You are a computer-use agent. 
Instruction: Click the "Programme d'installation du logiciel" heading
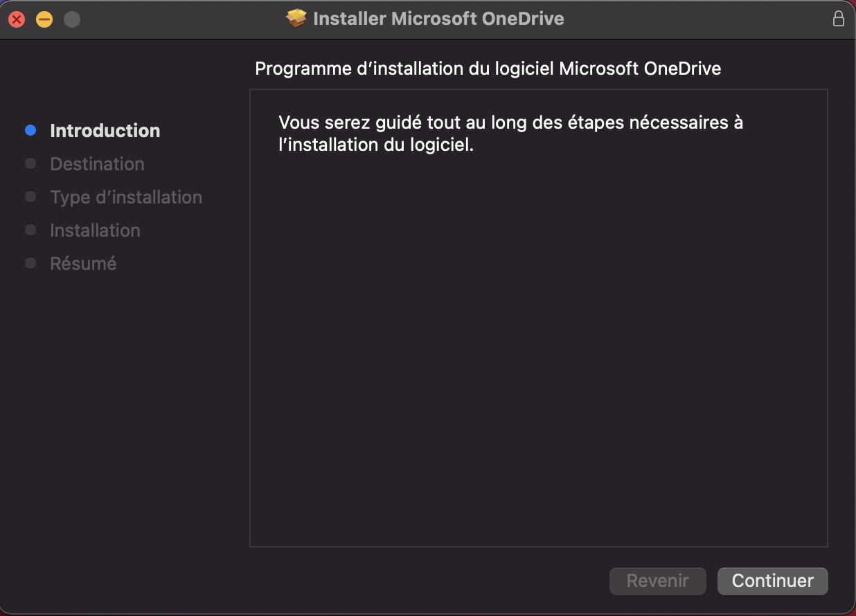pyautogui.click(x=488, y=69)
